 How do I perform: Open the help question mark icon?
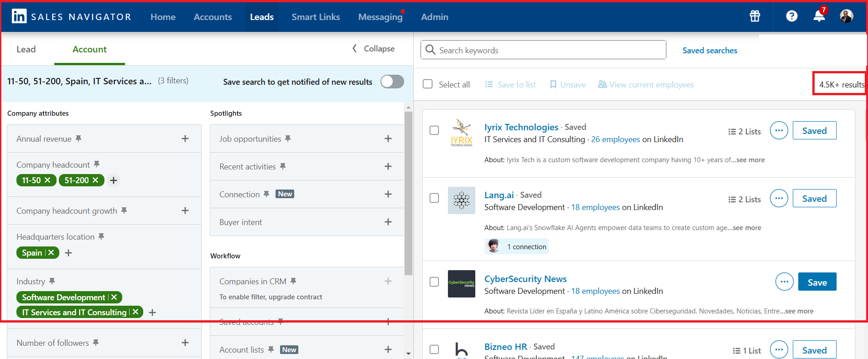(x=792, y=16)
